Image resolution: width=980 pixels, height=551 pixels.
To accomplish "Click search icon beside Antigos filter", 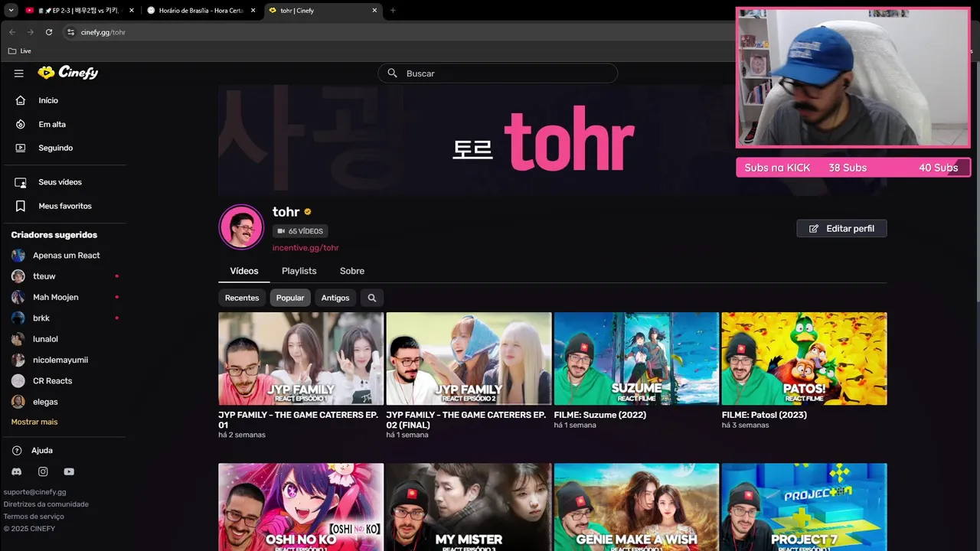I will (372, 298).
